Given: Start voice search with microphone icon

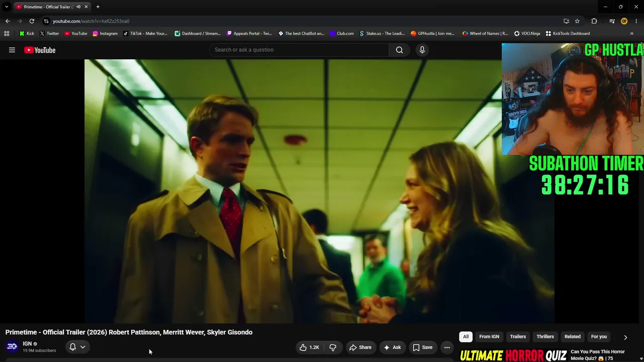Looking at the screenshot, I should (x=422, y=50).
